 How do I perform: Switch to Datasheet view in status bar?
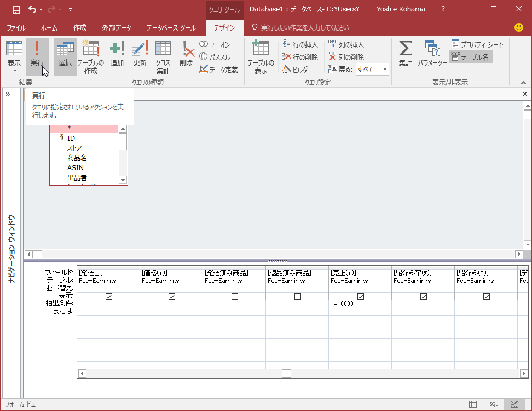(473, 404)
